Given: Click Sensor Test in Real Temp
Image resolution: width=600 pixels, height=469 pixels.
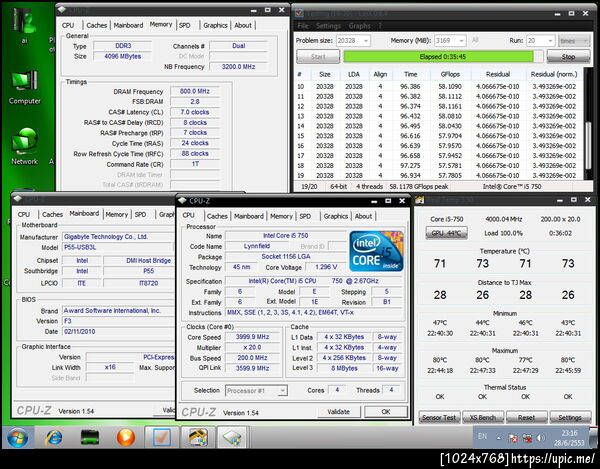Looking at the screenshot, I should 439,417.
